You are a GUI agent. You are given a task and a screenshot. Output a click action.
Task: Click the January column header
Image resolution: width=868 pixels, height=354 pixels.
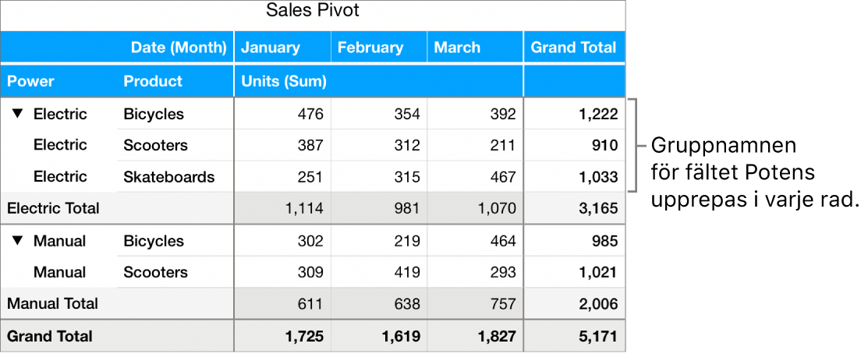click(x=270, y=48)
